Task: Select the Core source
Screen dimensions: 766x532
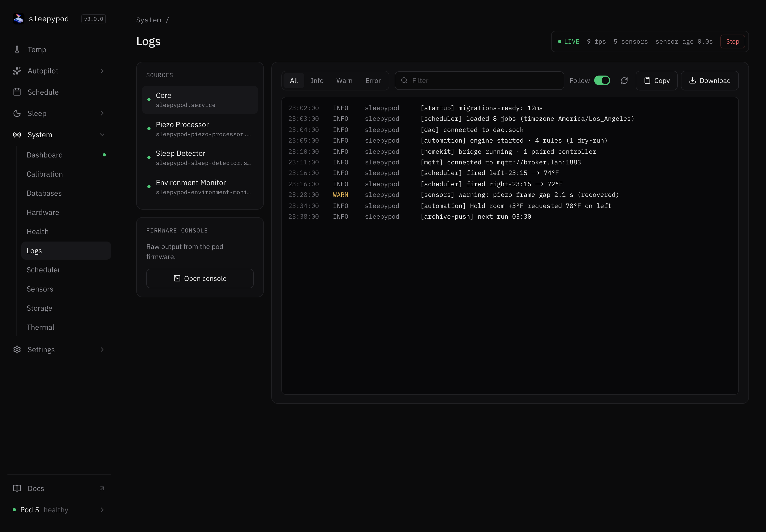Action: (x=200, y=100)
